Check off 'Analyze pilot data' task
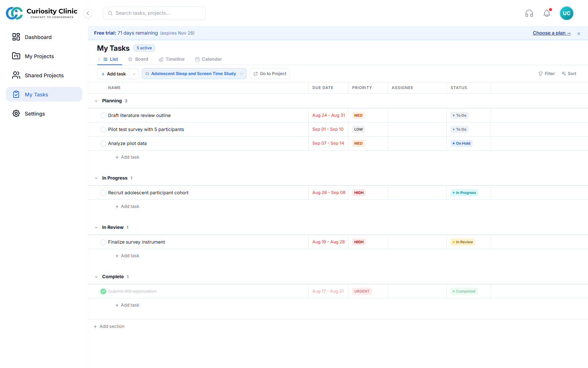 pyautogui.click(x=103, y=144)
